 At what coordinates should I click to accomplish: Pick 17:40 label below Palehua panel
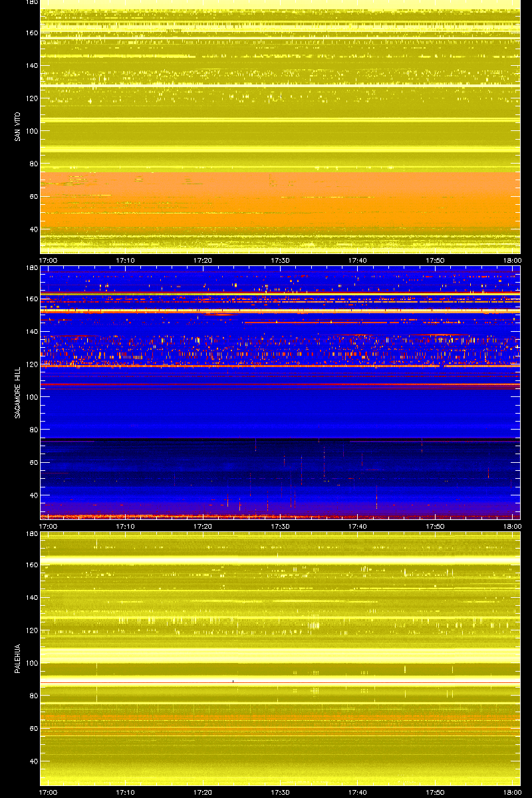(358, 792)
